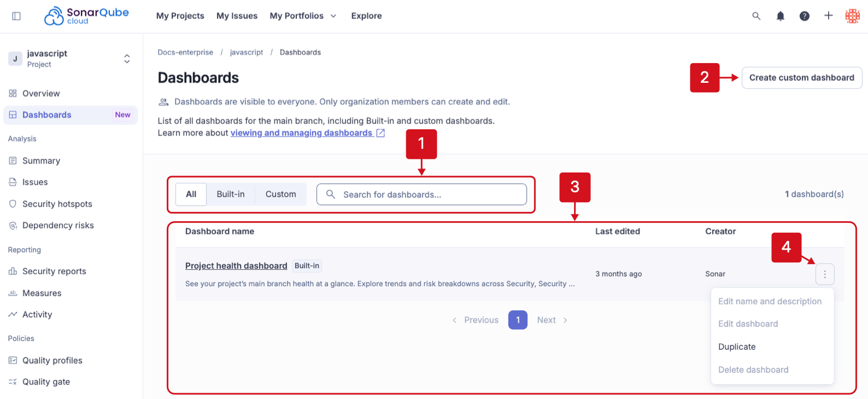Open My Projects in top navigation
Screen dimensions: 868x399
point(180,16)
